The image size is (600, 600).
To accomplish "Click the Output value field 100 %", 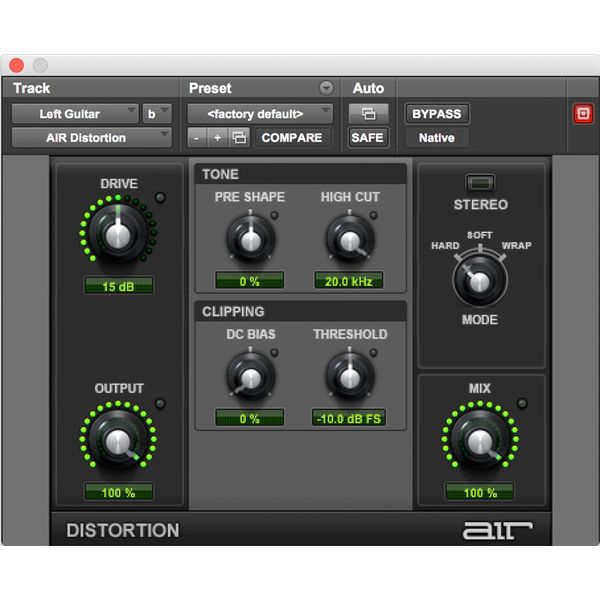I will (118, 492).
